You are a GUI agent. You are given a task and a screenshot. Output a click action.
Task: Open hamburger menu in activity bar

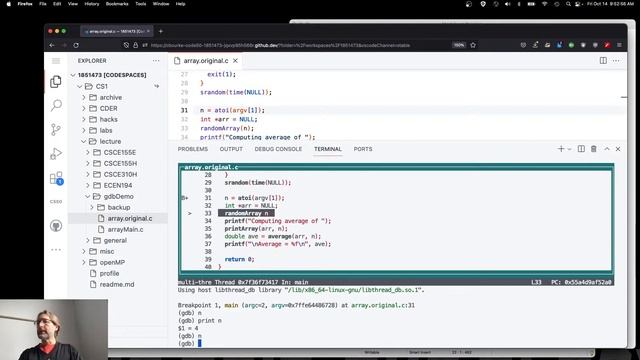[x=56, y=61]
